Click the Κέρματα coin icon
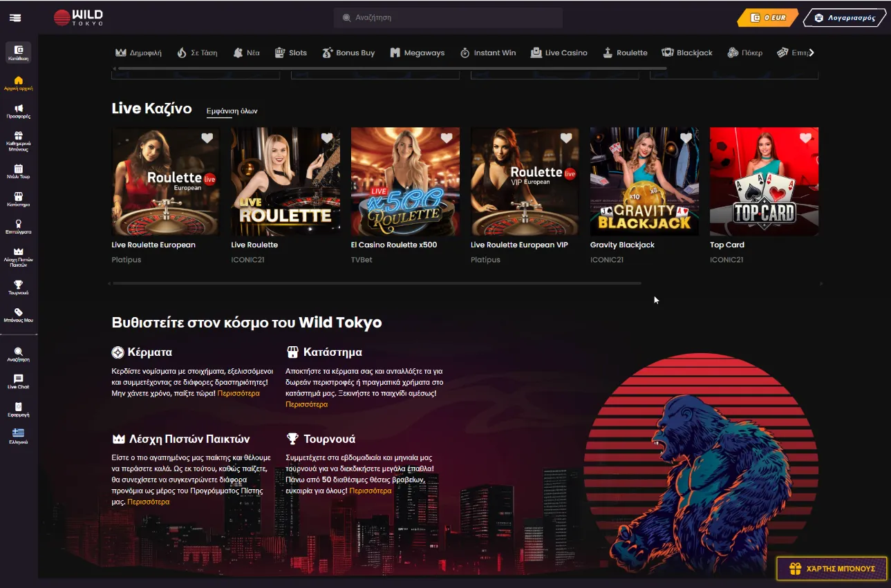The image size is (891, 588). 118,352
